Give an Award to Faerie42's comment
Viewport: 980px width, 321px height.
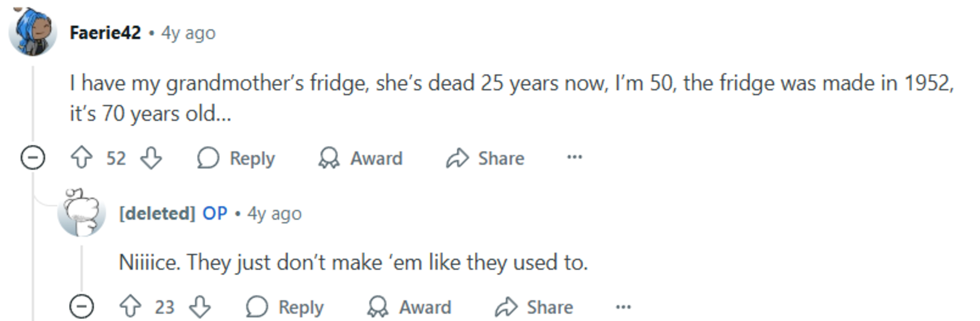[360, 158]
